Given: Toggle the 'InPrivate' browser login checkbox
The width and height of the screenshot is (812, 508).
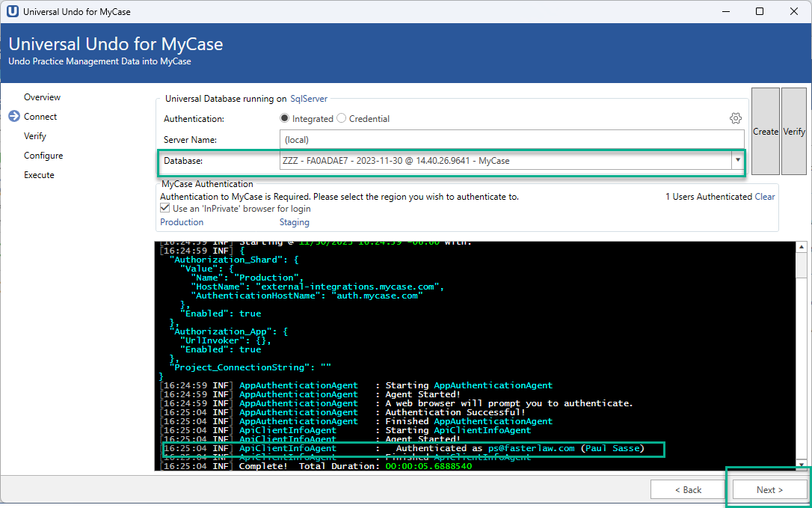Looking at the screenshot, I should (164, 208).
